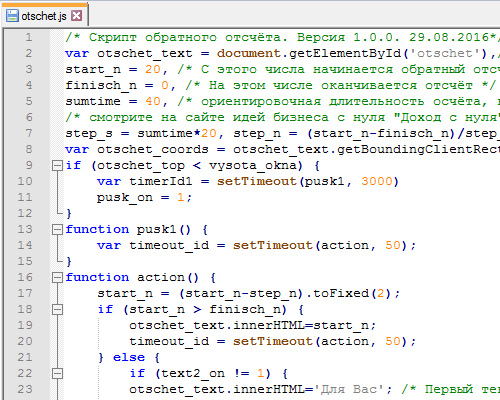
Task: Click the value 20 after start_n on line 3
Action: click(x=153, y=69)
